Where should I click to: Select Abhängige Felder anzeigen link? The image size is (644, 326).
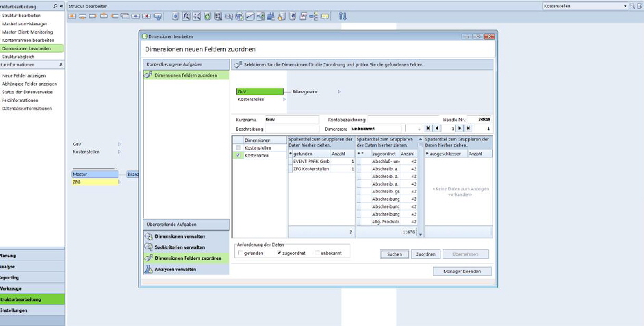pyautogui.click(x=29, y=84)
